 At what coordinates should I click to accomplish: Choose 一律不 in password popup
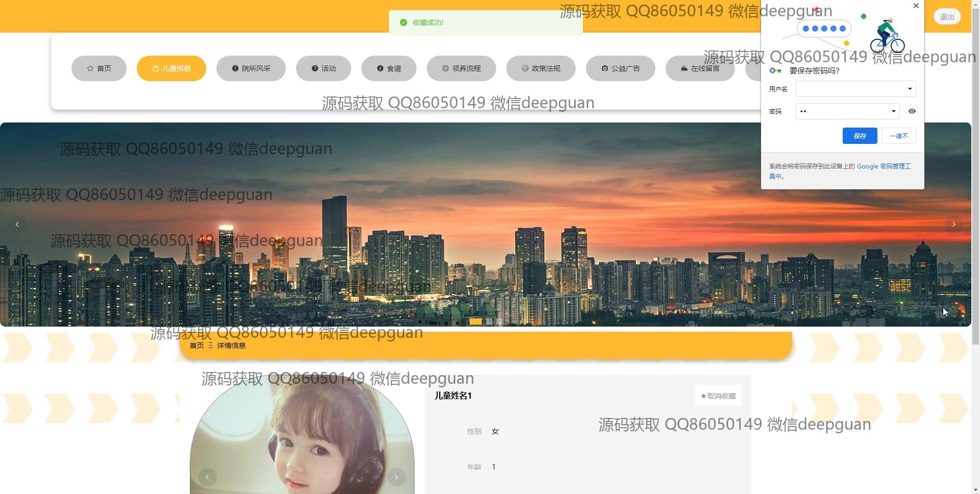tap(899, 136)
